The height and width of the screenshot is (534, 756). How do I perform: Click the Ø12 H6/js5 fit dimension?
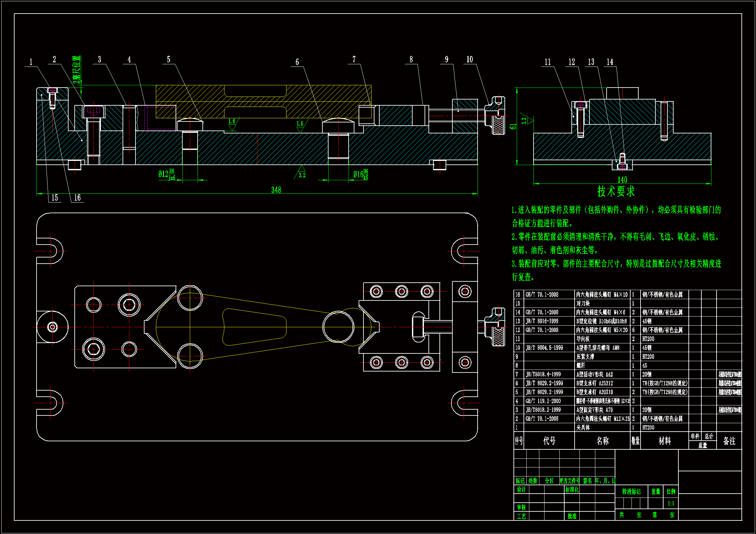coord(167,174)
